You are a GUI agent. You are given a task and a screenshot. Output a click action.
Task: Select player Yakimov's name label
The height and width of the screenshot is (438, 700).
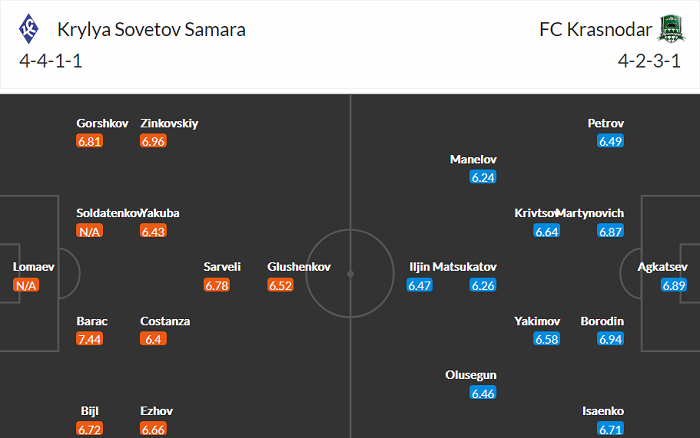coord(537,321)
